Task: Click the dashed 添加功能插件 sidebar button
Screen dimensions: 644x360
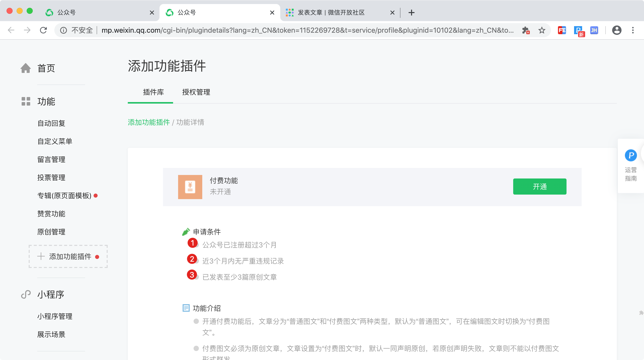Action: [x=68, y=256]
